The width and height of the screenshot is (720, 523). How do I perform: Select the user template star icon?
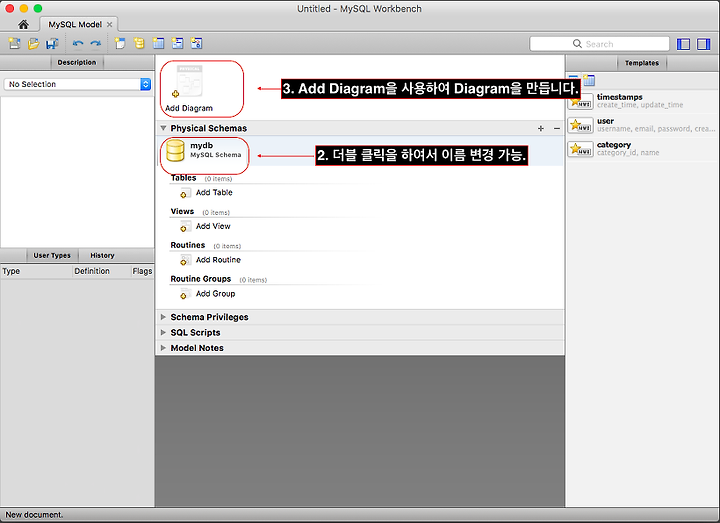click(x=580, y=125)
